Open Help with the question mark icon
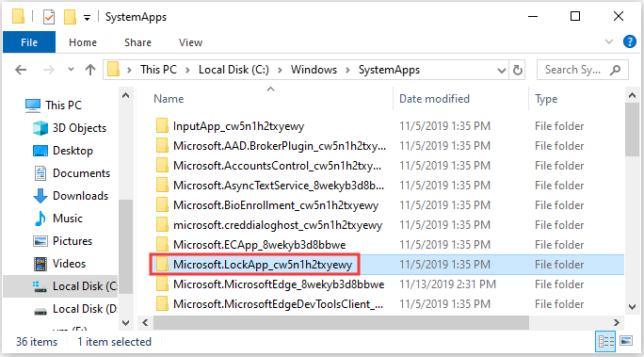This screenshot has height=357, width=644. tap(629, 41)
